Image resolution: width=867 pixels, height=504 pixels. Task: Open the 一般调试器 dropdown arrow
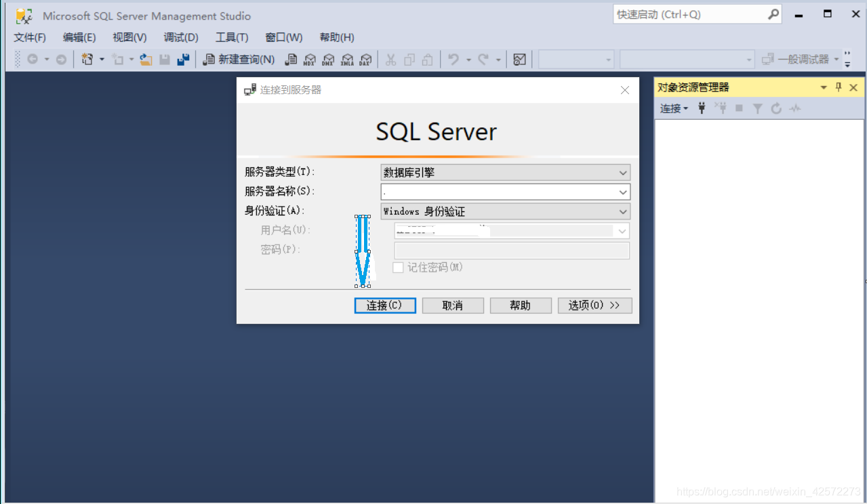[836, 60]
